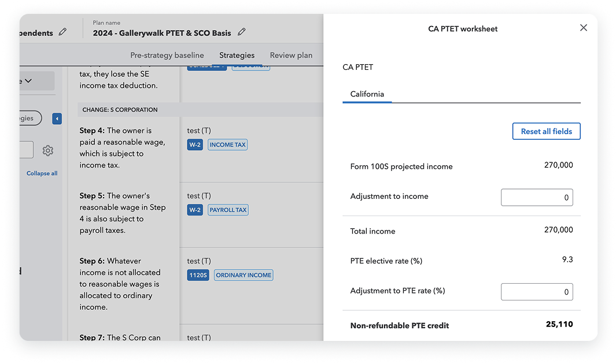Select the California tab in worksheet
Screen dimensions: 616x364
click(x=367, y=94)
